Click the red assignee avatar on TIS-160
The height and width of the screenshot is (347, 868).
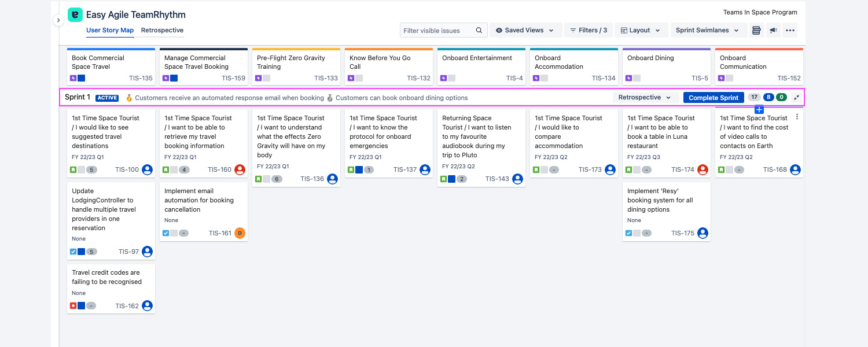coord(240,169)
